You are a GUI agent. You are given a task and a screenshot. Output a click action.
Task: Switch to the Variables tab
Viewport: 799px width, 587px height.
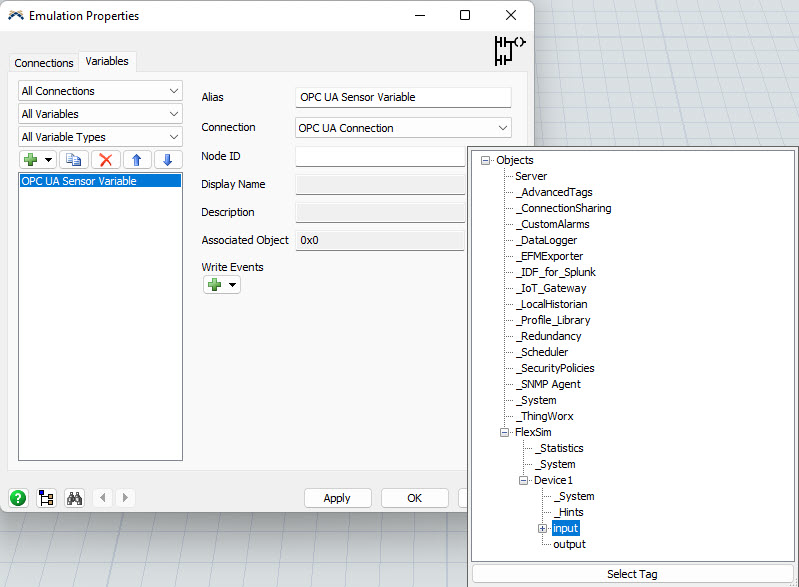coord(107,62)
